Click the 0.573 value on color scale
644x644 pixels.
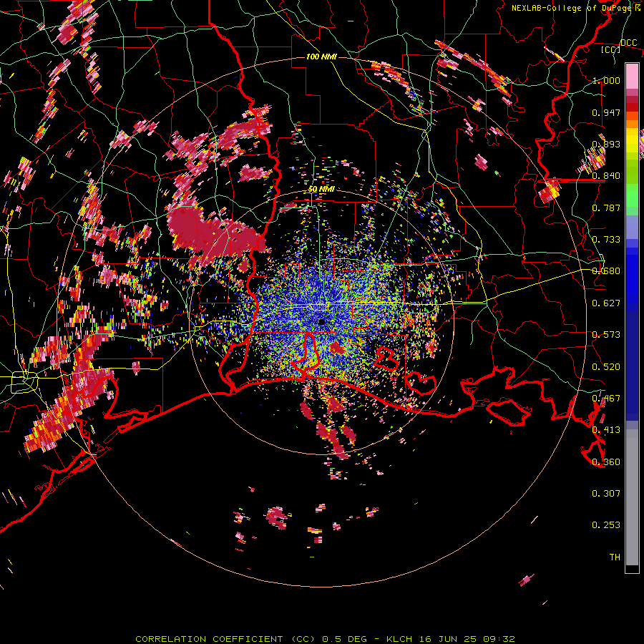(606, 335)
